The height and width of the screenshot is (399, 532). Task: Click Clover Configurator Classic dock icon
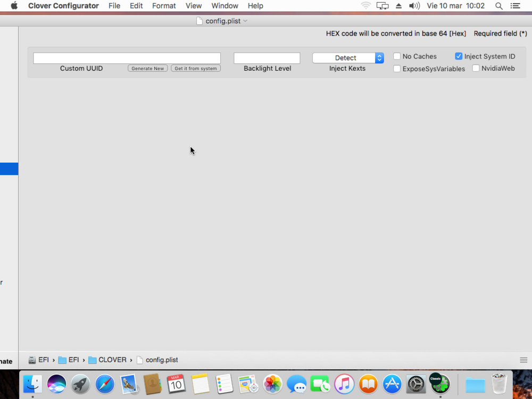point(440,384)
